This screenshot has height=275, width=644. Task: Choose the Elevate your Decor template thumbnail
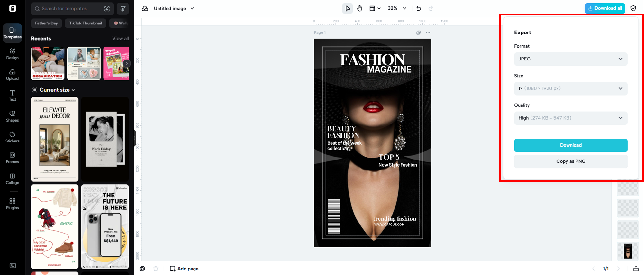pyautogui.click(x=55, y=139)
